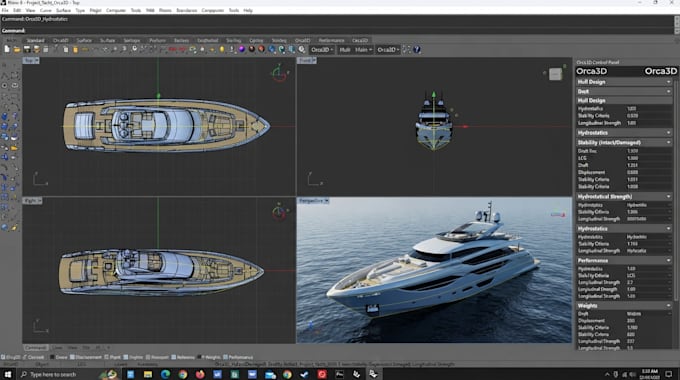This screenshot has height=380, width=680.
Task: Expand the Draft section arrow in Orca3D panel
Action: point(668,92)
